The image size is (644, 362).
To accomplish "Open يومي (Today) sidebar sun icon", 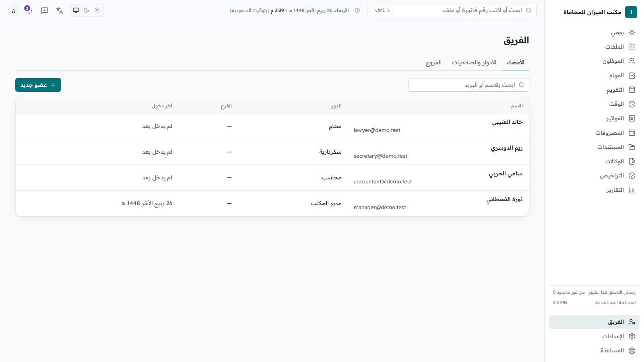I will (x=632, y=33).
